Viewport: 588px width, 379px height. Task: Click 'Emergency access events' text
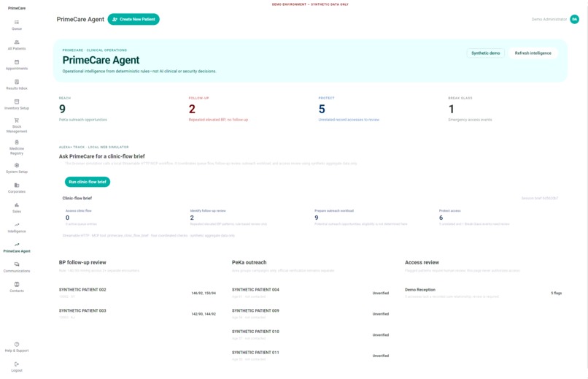470,120
